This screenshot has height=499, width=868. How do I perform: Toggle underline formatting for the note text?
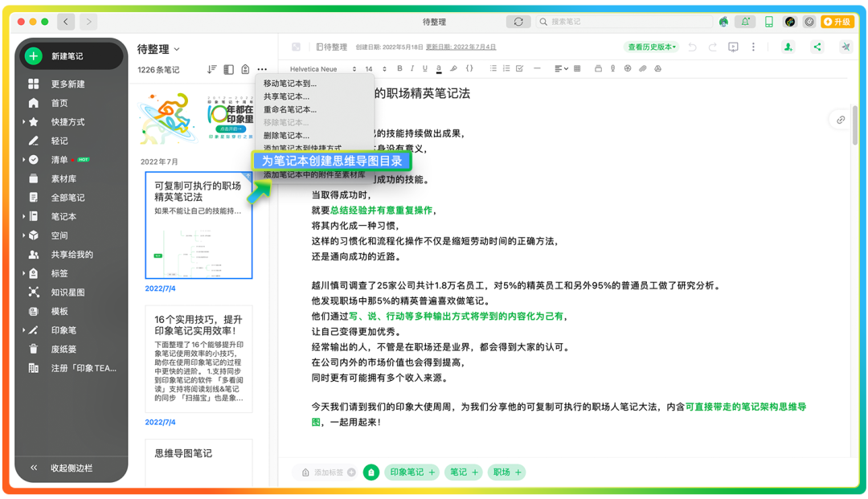(x=424, y=68)
